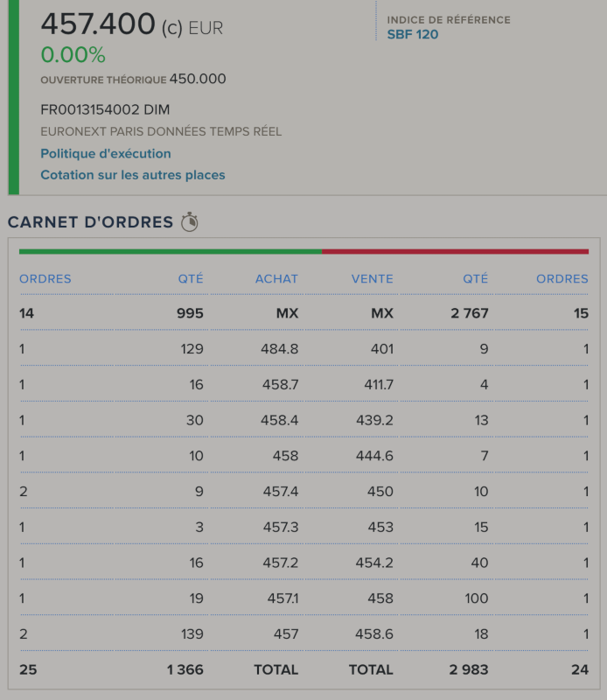Open Cotation sur les autres places link

(x=133, y=175)
